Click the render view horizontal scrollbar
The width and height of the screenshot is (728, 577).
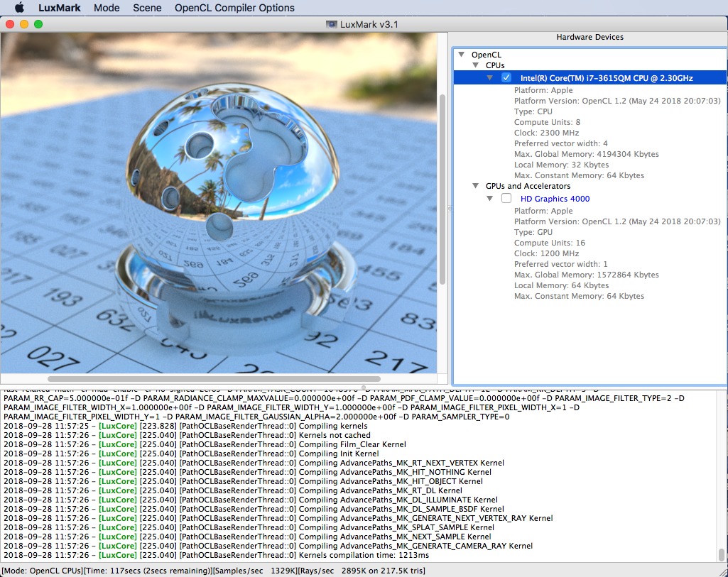click(214, 379)
